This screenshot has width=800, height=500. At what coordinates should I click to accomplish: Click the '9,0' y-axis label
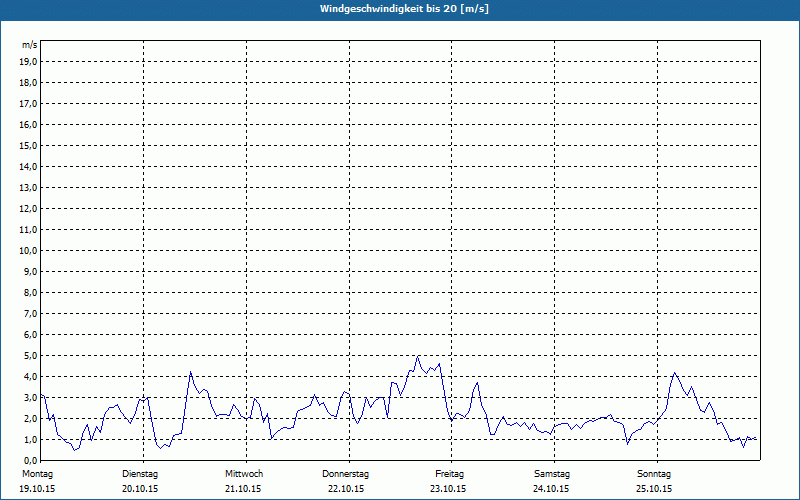30,271
